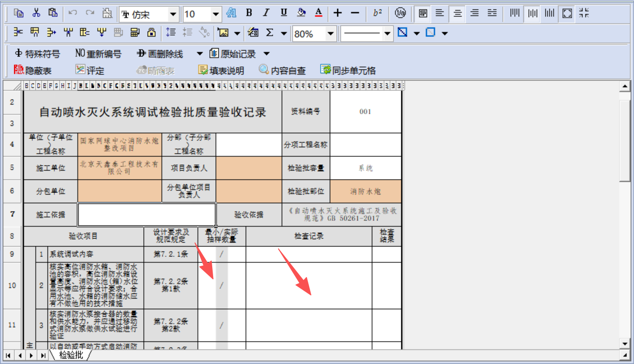This screenshot has height=364, width=634.
Task: Click the 填表说明 button
Action: pyautogui.click(x=221, y=70)
